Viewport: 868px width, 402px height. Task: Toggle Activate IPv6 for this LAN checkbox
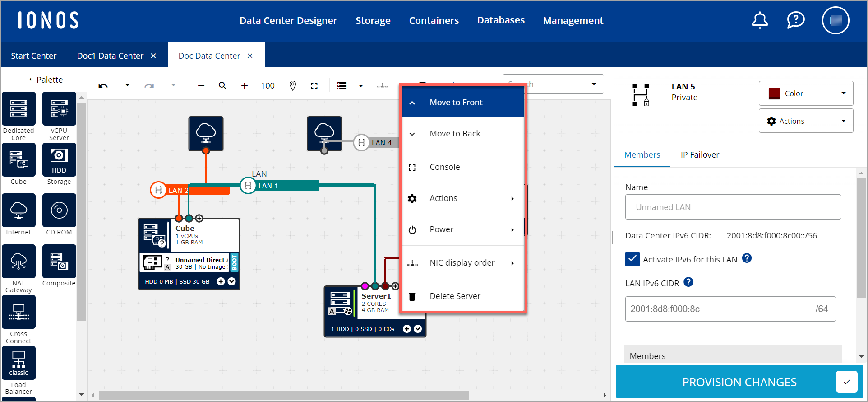point(633,259)
